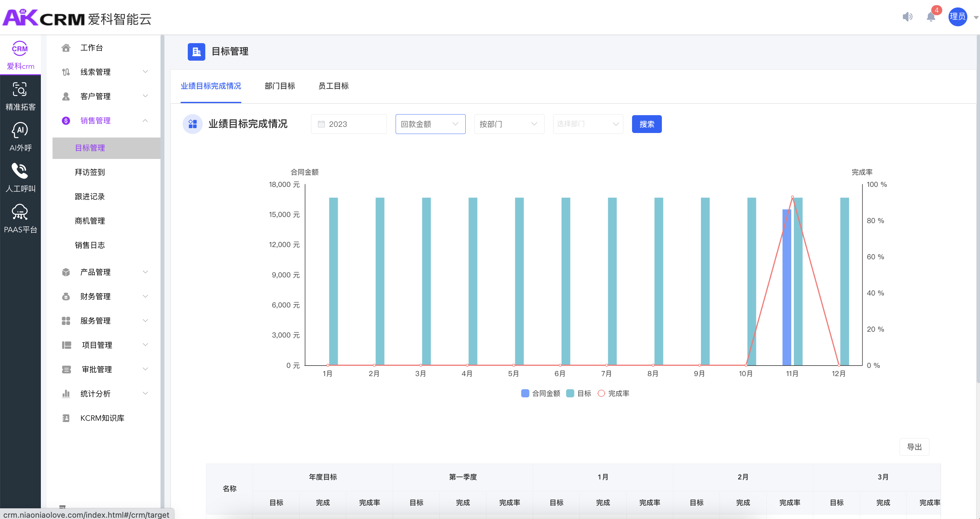Open the notification bell
980x519 pixels.
pos(931,17)
